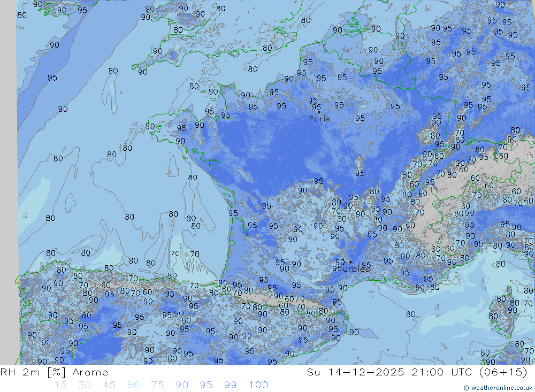Viewport: 535px width, 392px height.
Task: Click the legend value 45
Action: [x=109, y=385]
